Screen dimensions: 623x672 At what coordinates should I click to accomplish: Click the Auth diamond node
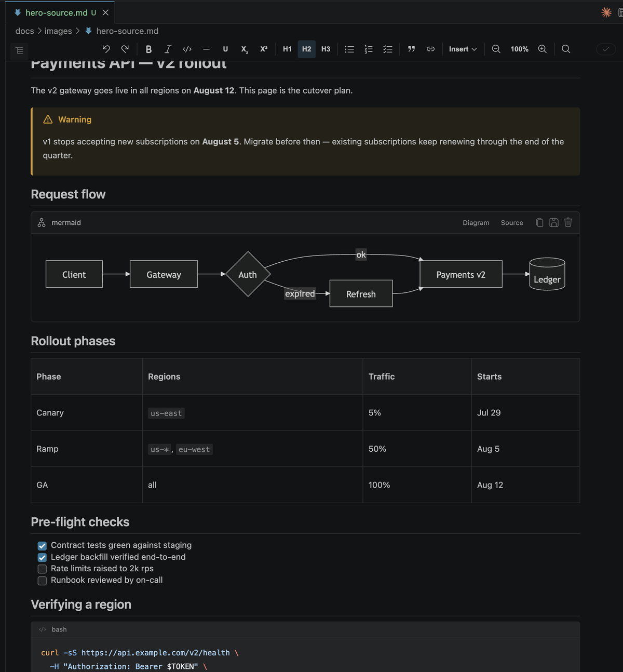coord(248,274)
